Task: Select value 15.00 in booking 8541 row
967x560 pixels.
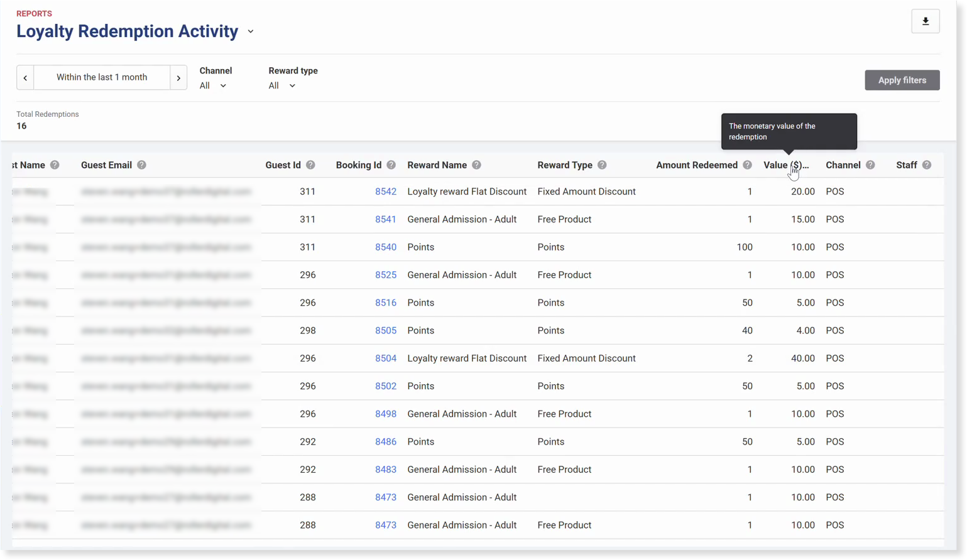Action: (x=803, y=219)
